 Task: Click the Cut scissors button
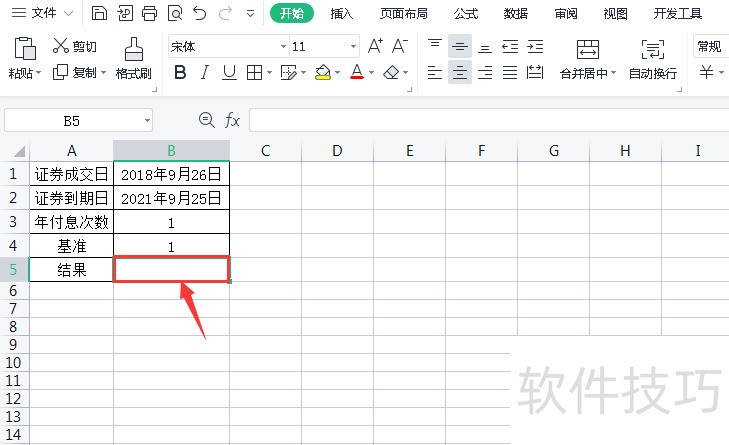coord(74,46)
